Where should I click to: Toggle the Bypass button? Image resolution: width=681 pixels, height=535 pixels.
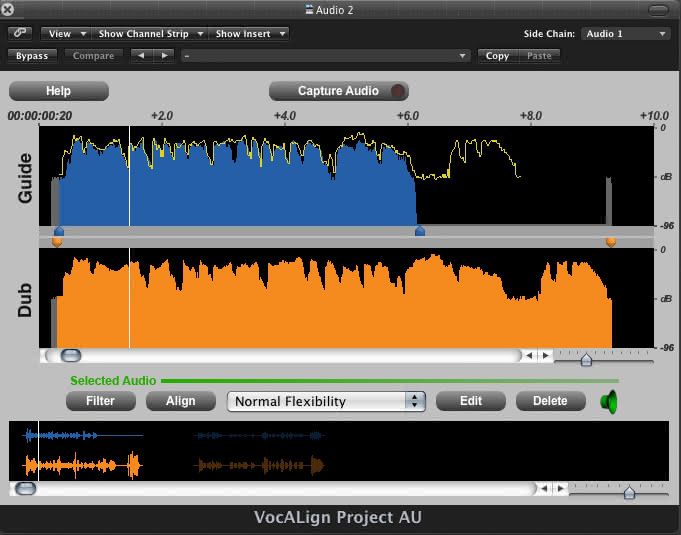pyautogui.click(x=32, y=56)
